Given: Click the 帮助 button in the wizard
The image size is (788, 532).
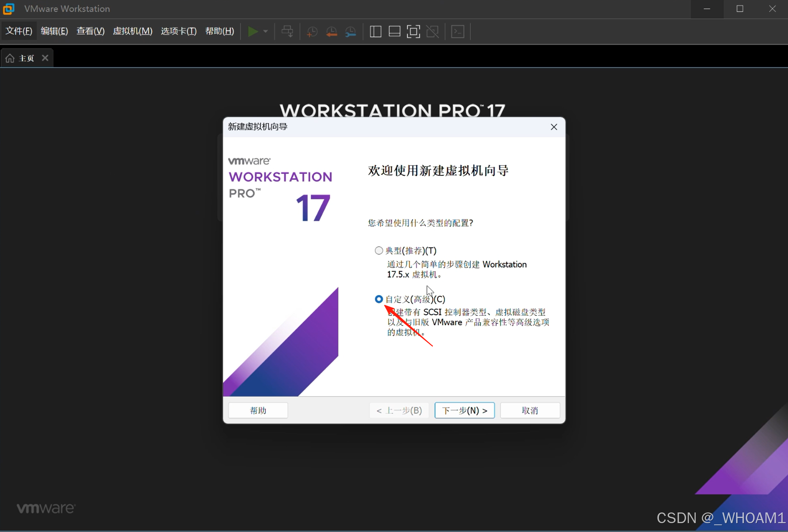Looking at the screenshot, I should click(x=258, y=411).
